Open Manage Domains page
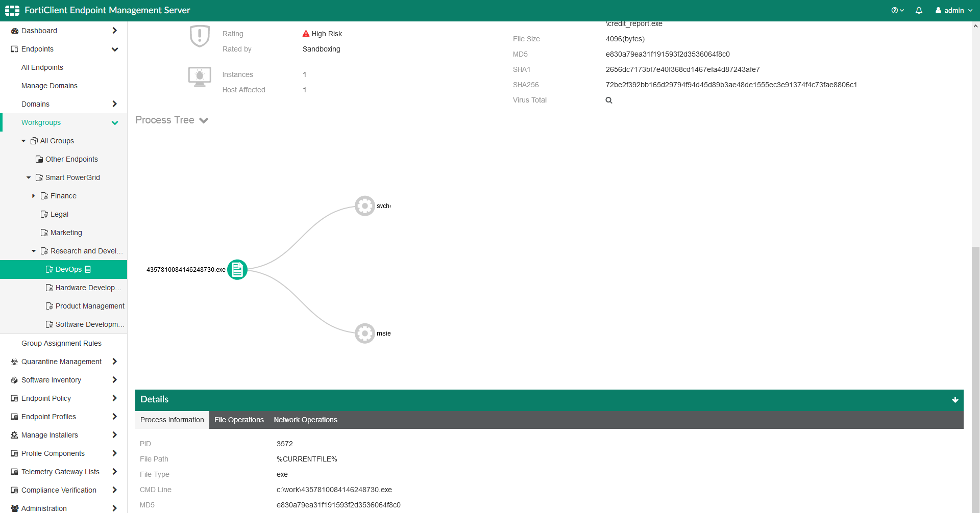 [50, 86]
